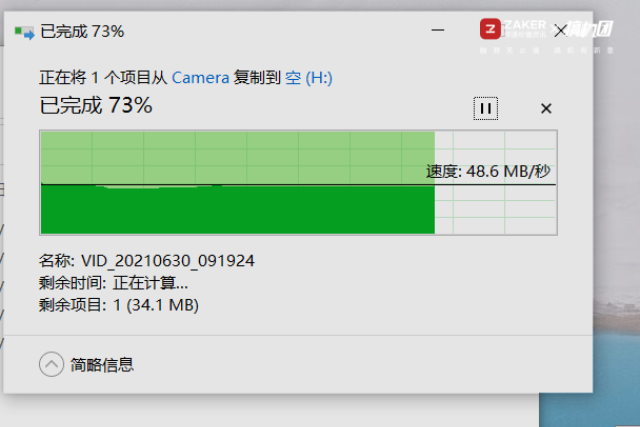The image size is (640, 427).
Task: Select the file name VID_20210630_091924 line
Action: pos(147,260)
